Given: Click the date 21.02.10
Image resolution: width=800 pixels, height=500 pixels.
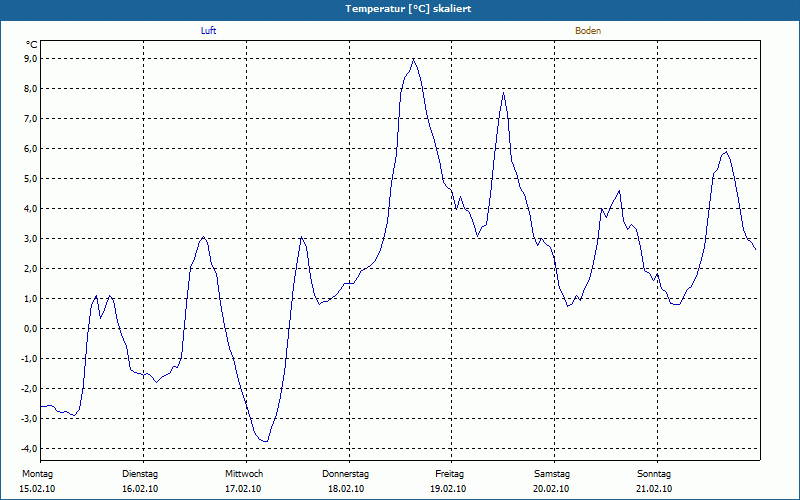Looking at the screenshot, I should [654, 489].
